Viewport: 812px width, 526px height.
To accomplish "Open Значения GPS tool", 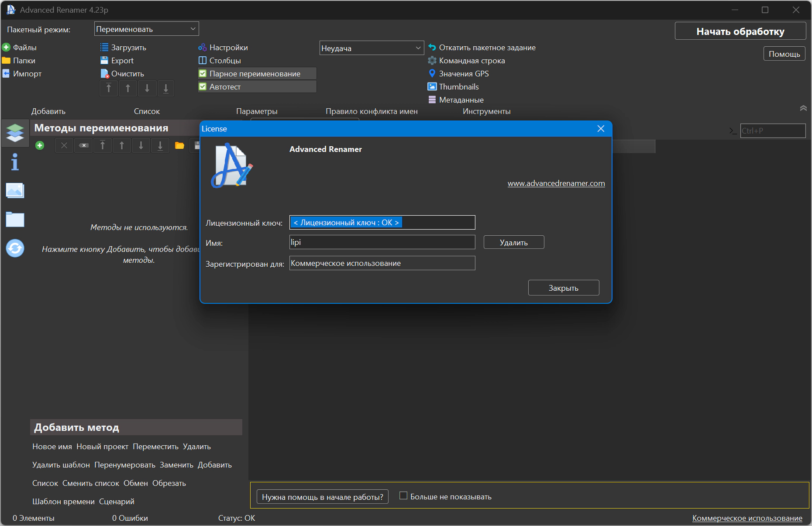I will (458, 74).
